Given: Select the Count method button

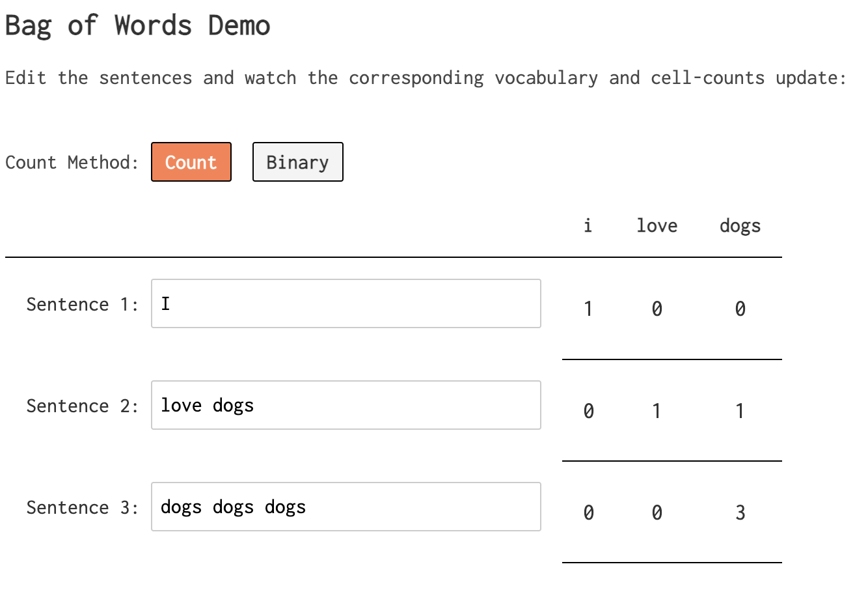Looking at the screenshot, I should (191, 161).
